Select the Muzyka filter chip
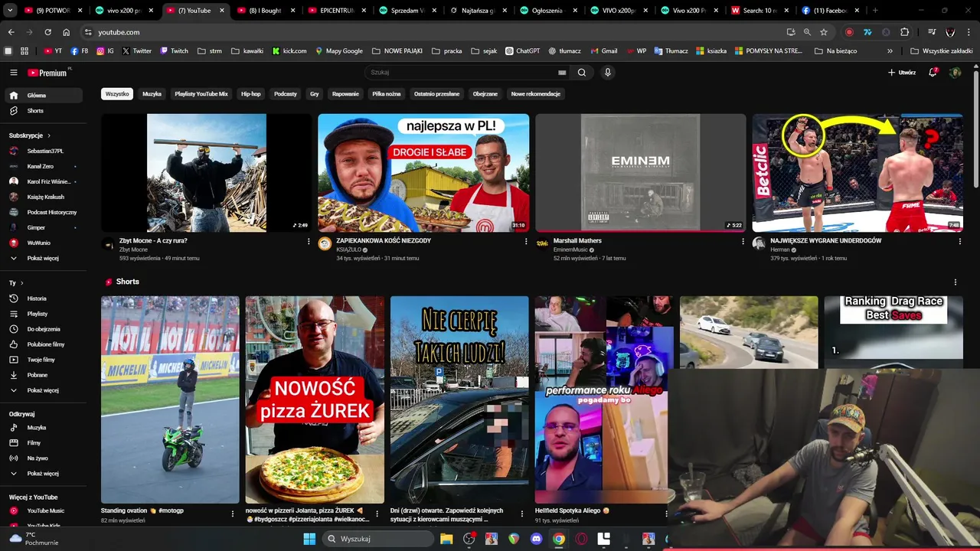The width and height of the screenshot is (980, 551). pos(152,94)
